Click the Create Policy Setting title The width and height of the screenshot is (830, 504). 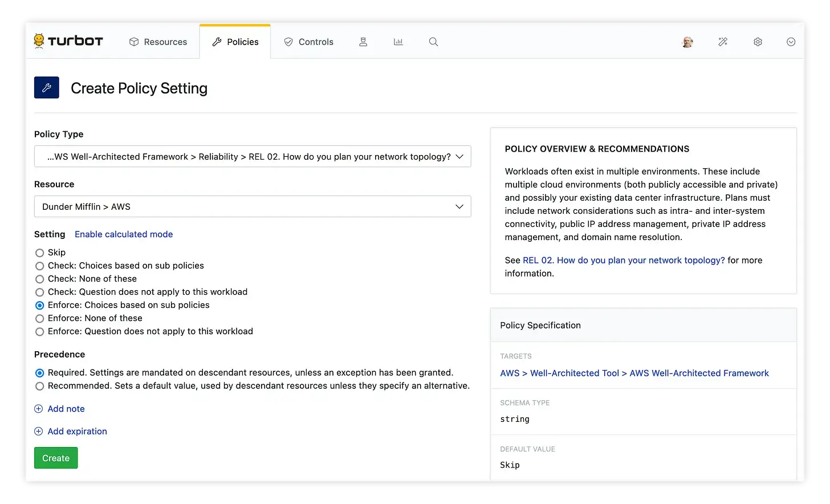[139, 88]
